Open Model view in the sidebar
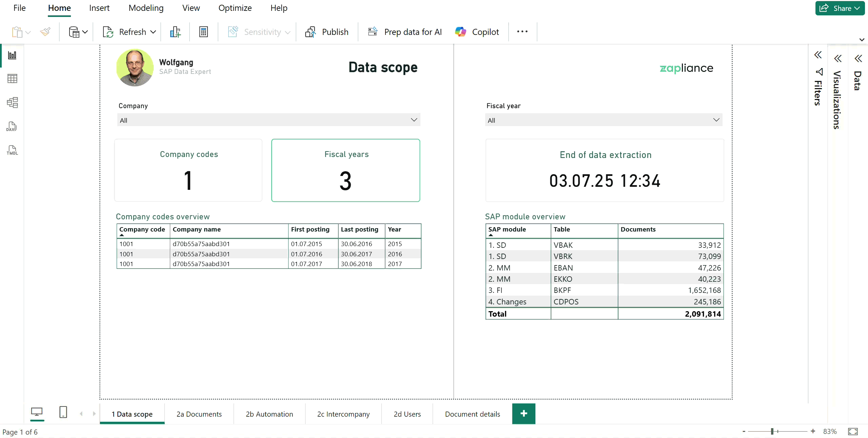 tap(12, 102)
